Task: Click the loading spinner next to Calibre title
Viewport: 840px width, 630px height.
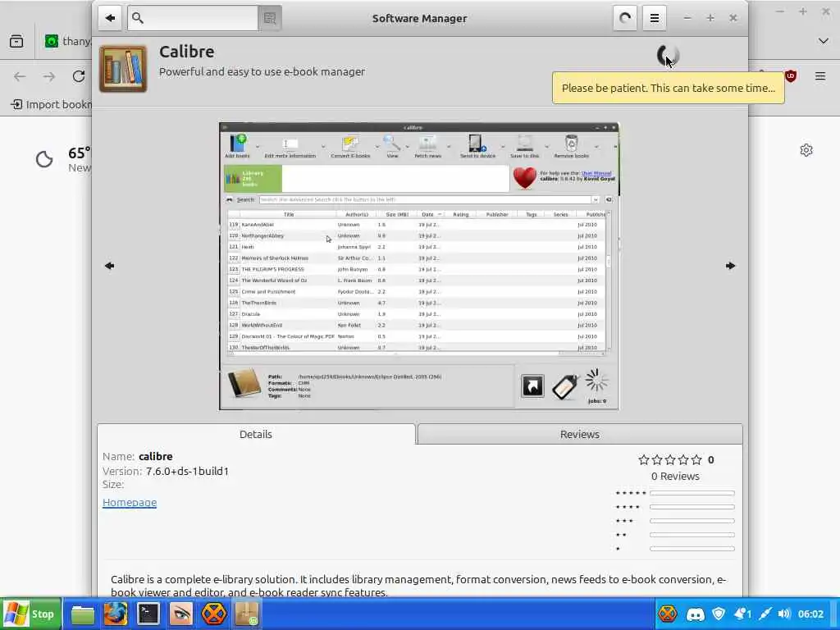Action: click(668, 55)
